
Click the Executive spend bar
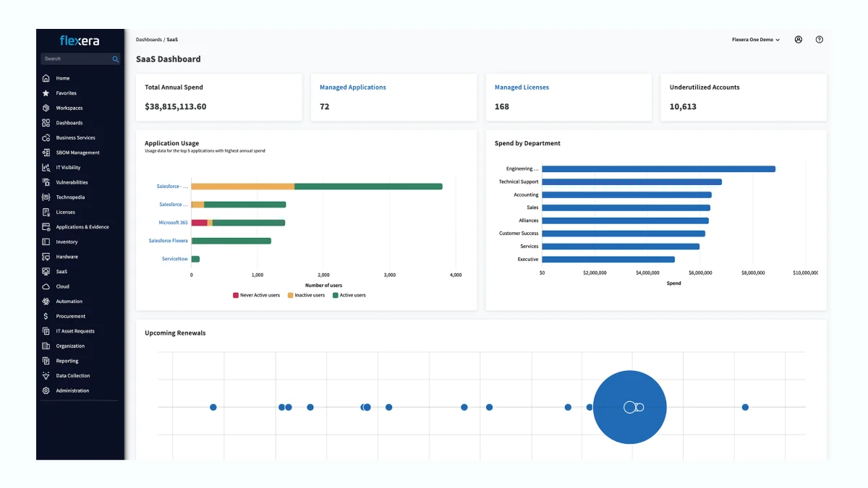(608, 260)
